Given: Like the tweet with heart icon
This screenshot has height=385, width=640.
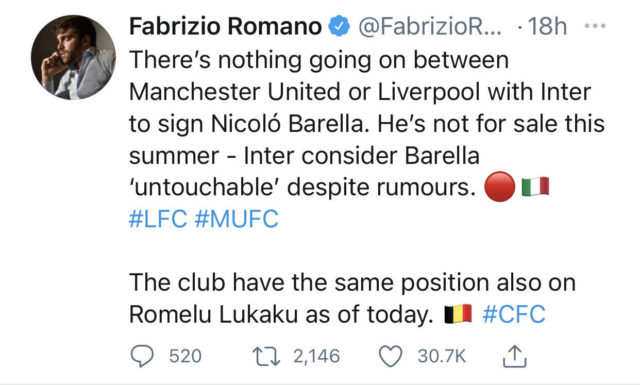Looking at the screenshot, I should pyautogui.click(x=391, y=356).
